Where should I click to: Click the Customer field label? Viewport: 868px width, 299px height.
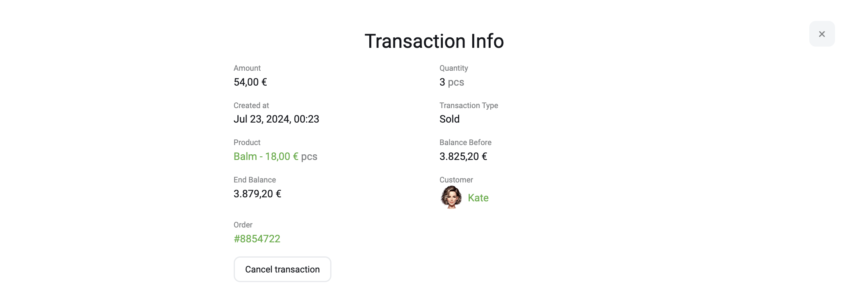(456, 180)
